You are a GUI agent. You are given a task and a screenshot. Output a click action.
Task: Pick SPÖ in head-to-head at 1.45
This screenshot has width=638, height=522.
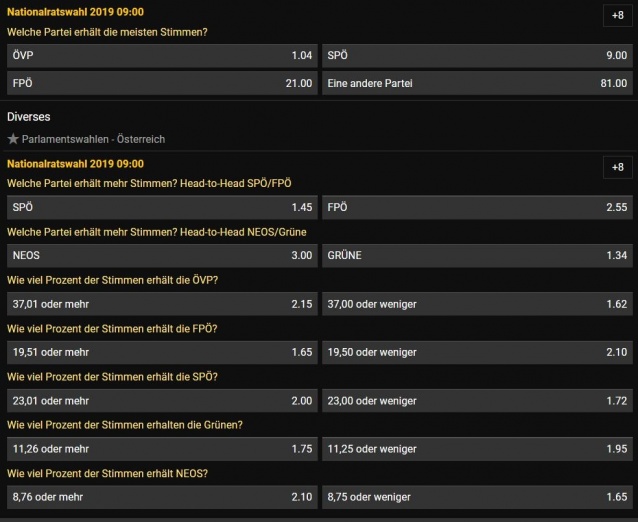coord(162,207)
